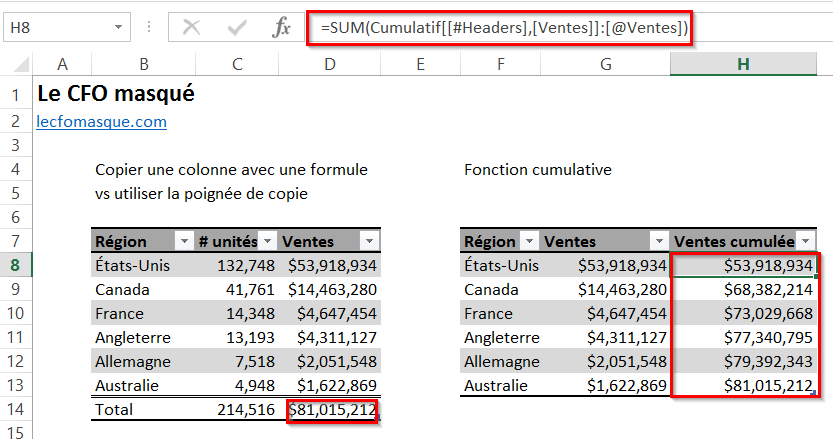Click the Le CFO masqué title cell
Image resolution: width=833 pixels, height=439 pixels.
pos(115,95)
